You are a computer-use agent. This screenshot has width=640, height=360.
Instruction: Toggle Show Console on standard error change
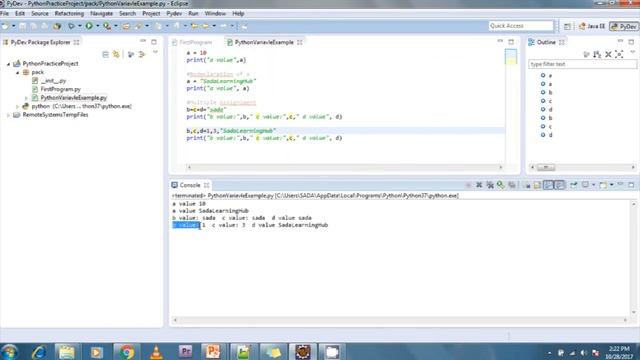(x=559, y=185)
